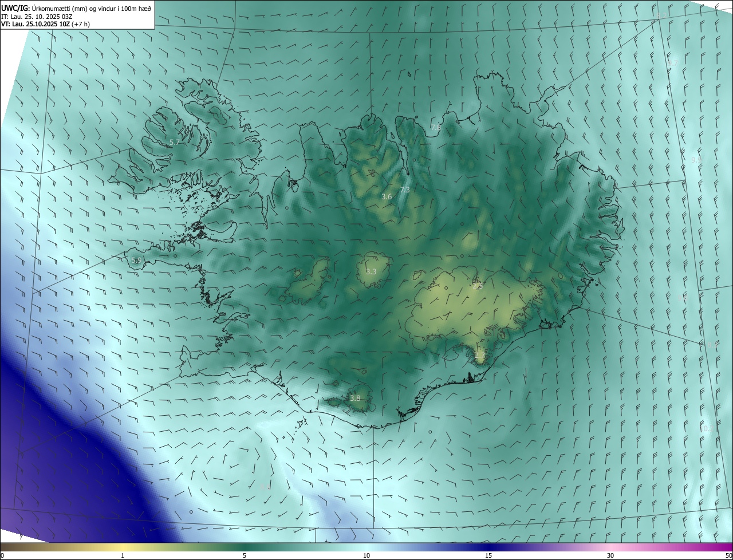Viewport: 733px width, 560px height.
Task: Click the 9.7 value in the northeast sea
Action: click(x=673, y=63)
